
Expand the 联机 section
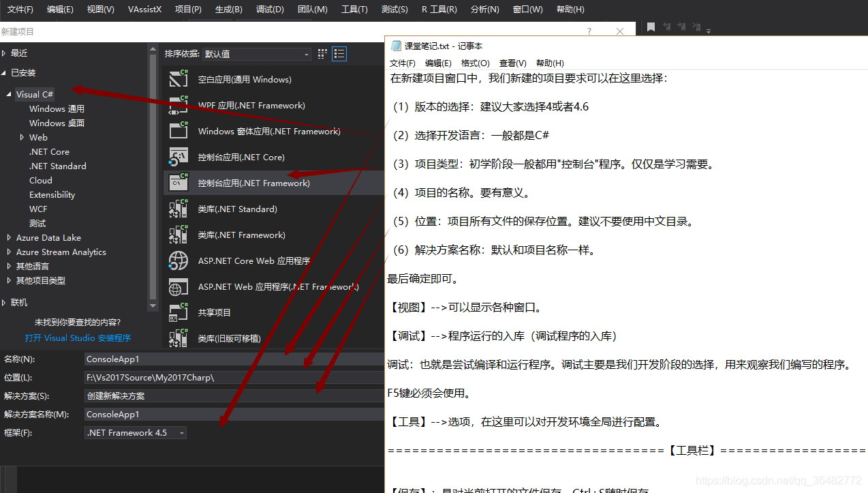point(3,302)
